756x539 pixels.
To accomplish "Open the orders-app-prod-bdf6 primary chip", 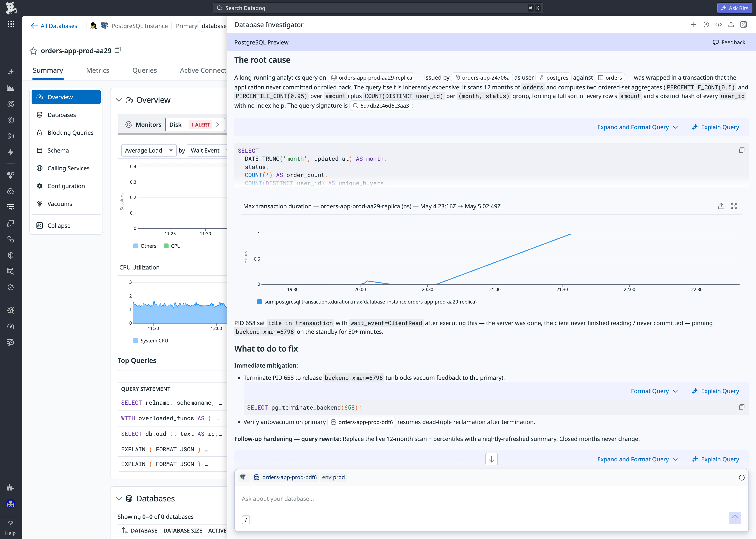I will 362,422.
